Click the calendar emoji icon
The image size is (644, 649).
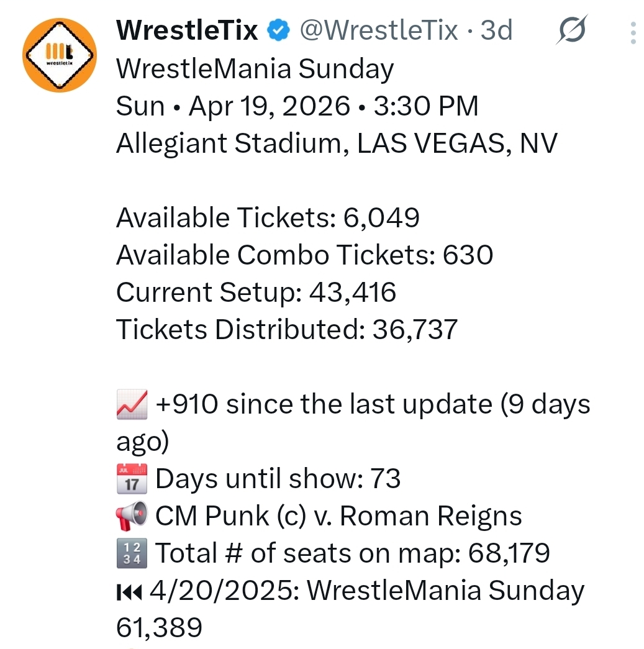132,478
